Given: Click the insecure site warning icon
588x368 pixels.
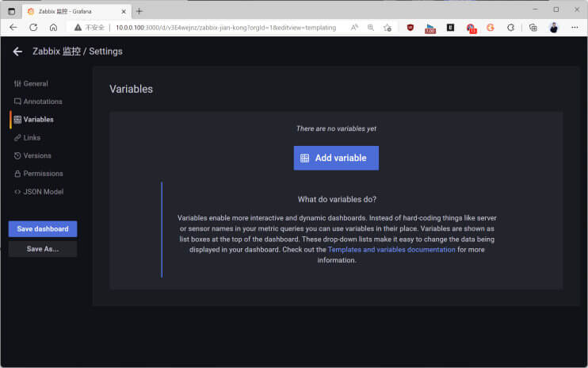Looking at the screenshot, I should tap(78, 28).
